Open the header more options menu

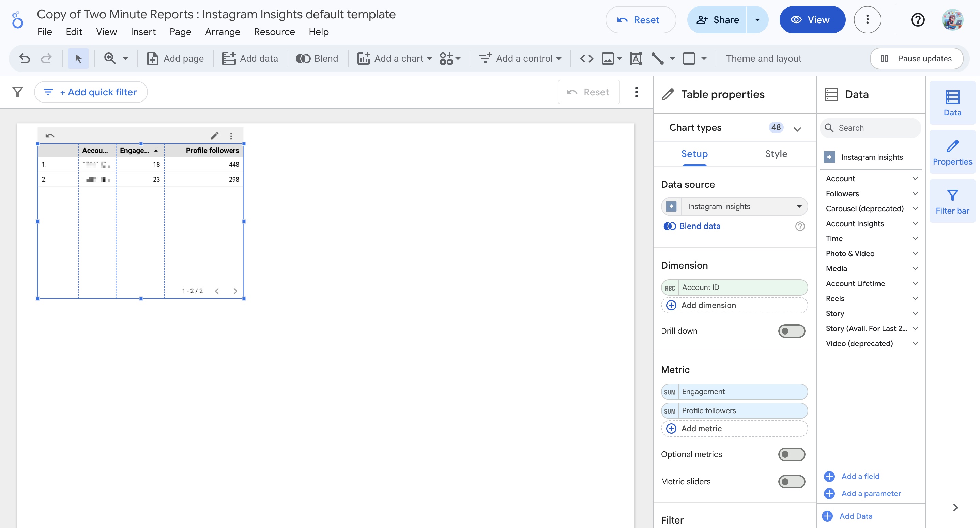pos(867,20)
